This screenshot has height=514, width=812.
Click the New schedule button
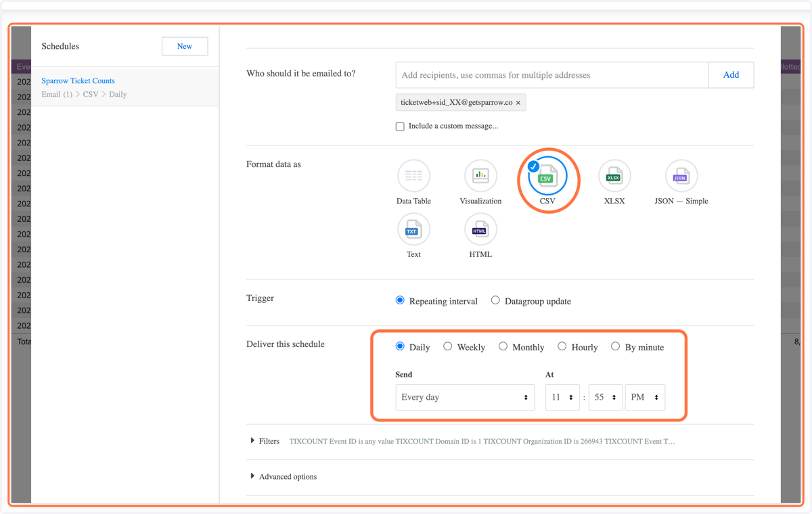(x=185, y=46)
